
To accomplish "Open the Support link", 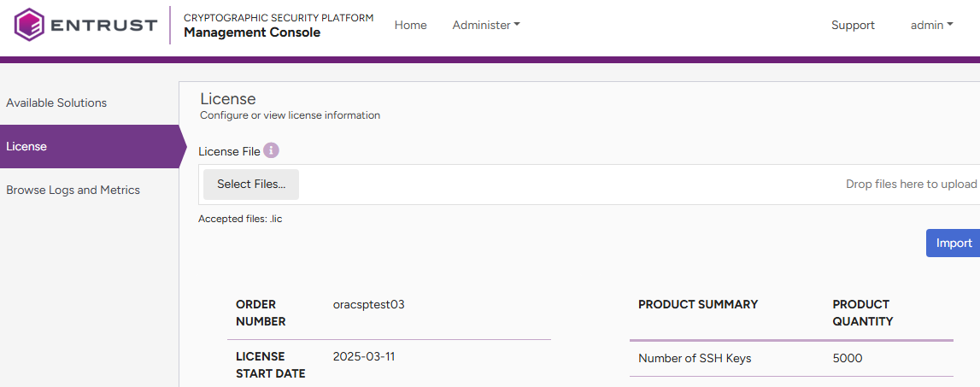I will (853, 26).
